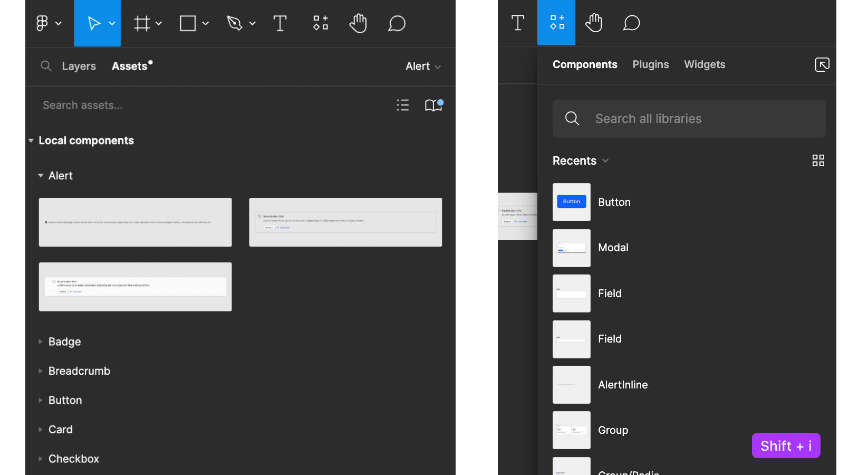Image resolution: width=868 pixels, height=475 pixels.
Task: Open the Alert page dropdown
Action: click(x=423, y=66)
